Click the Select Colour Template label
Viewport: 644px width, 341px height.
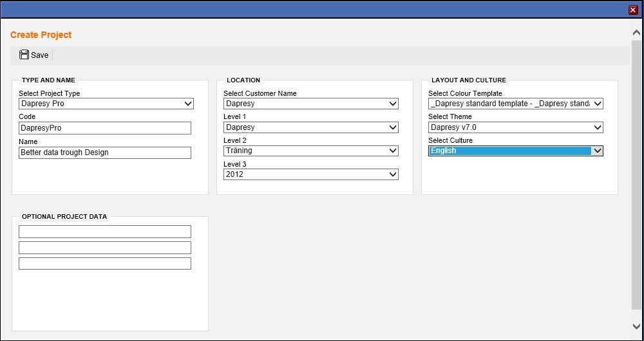[x=465, y=93]
